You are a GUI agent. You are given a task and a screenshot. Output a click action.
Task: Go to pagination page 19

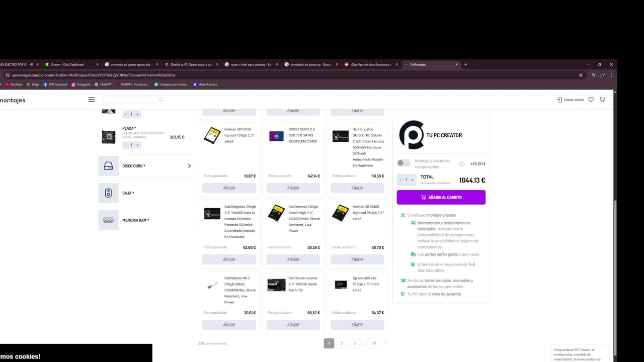point(374,343)
